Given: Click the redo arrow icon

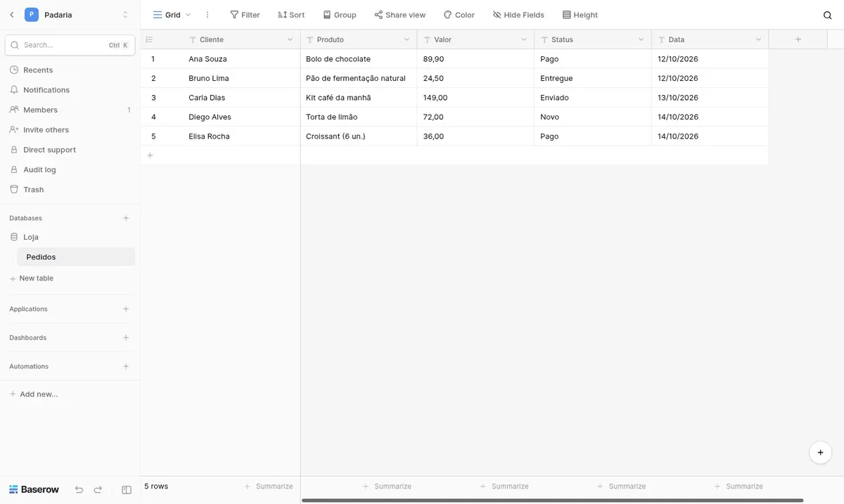Looking at the screenshot, I should click(98, 489).
